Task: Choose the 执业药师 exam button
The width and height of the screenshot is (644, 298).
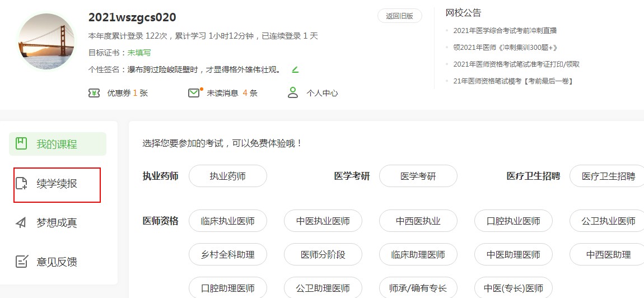Action: (x=227, y=176)
